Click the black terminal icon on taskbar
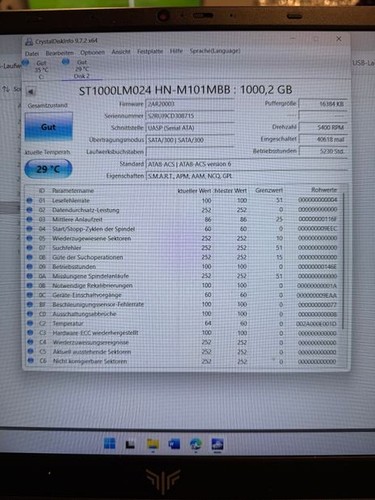This screenshot has width=375, height=500. point(130,444)
